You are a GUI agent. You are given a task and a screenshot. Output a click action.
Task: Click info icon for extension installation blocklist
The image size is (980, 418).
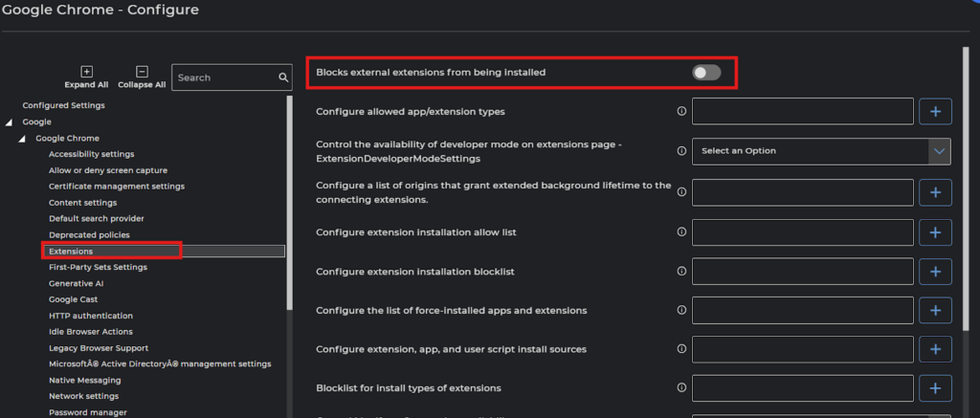(x=681, y=272)
